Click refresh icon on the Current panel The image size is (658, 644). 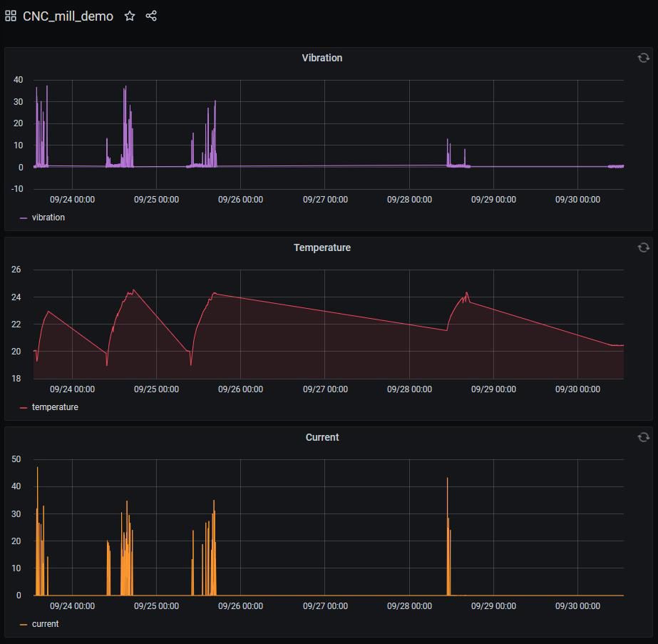[x=643, y=437]
